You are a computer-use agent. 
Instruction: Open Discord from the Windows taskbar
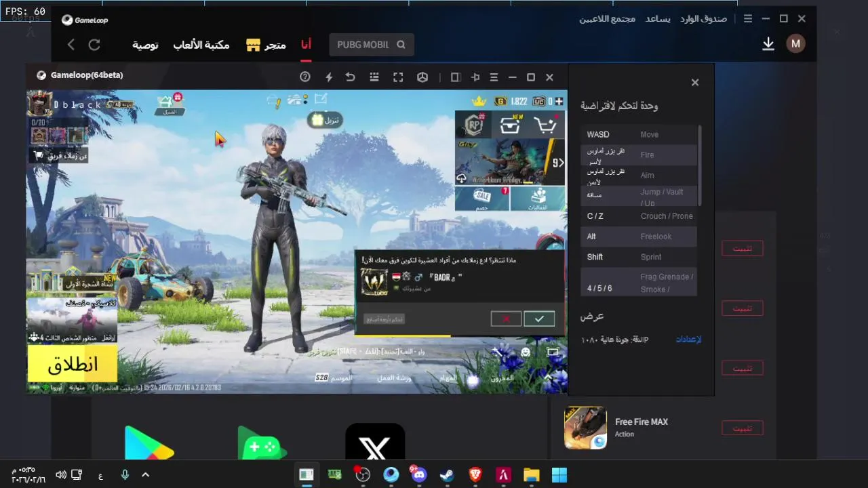(x=418, y=474)
